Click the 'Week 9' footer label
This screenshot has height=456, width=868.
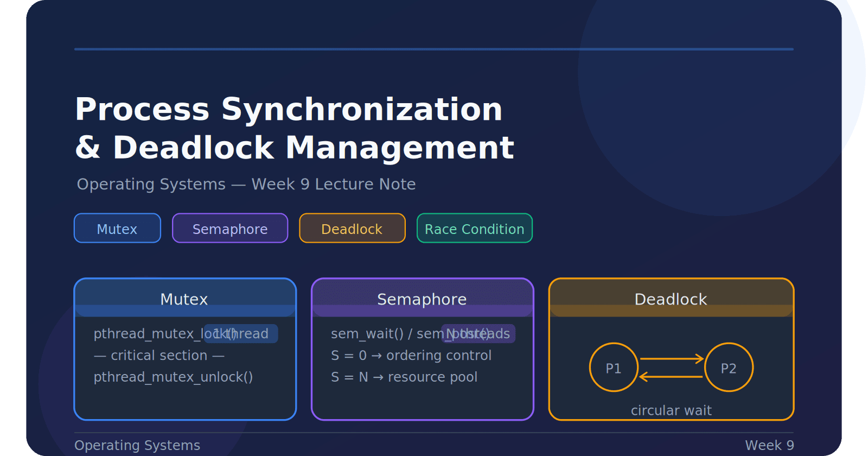tap(769, 445)
